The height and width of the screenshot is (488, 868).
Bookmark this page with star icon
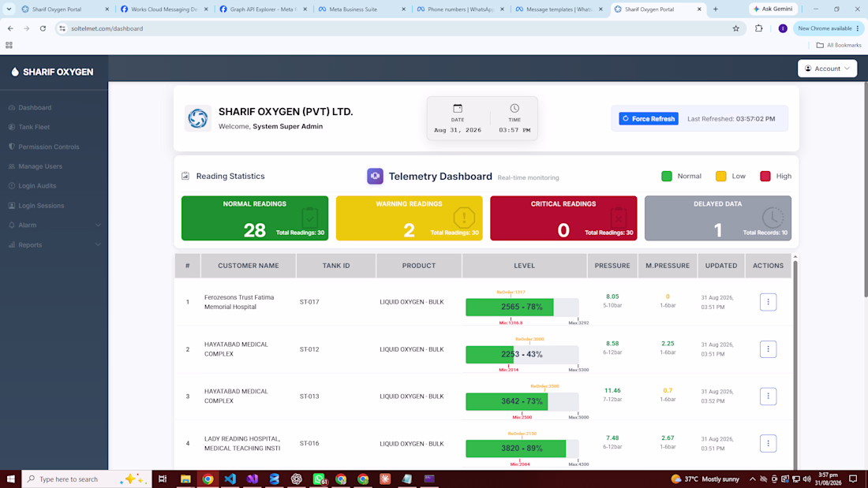735,28
